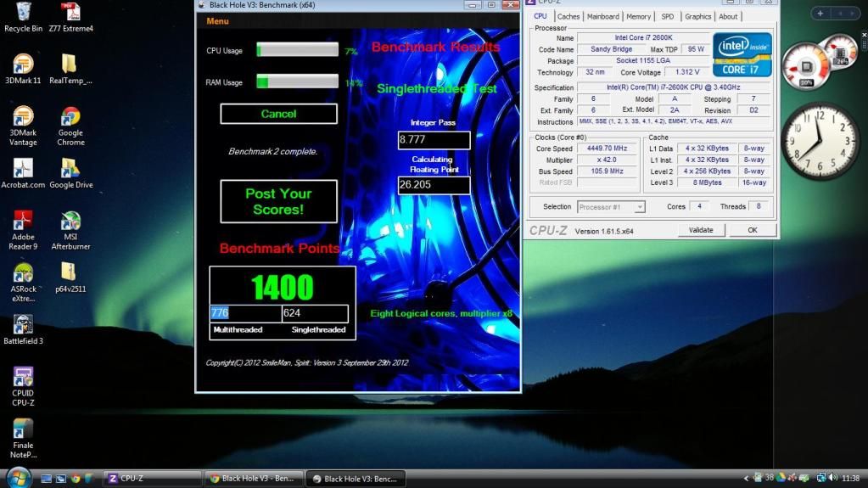Click the Core Voltage value 1.312 V
Viewport: 868px width, 488px height.
click(x=687, y=72)
